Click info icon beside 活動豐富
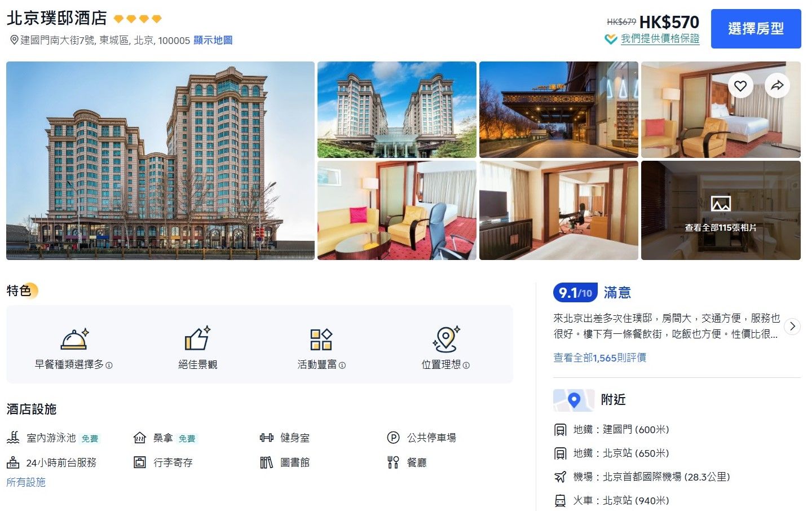 click(342, 365)
